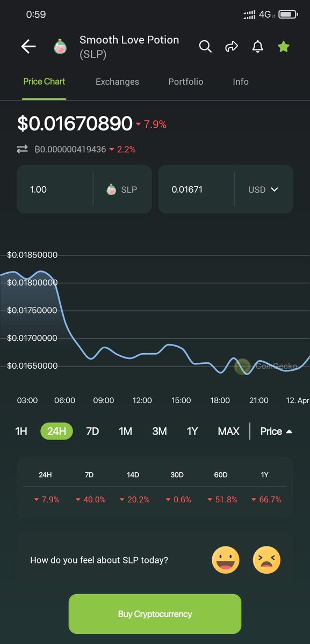Viewport: 310px width, 644px height.
Task: Check the battery icon in status bar
Action: [x=288, y=14]
